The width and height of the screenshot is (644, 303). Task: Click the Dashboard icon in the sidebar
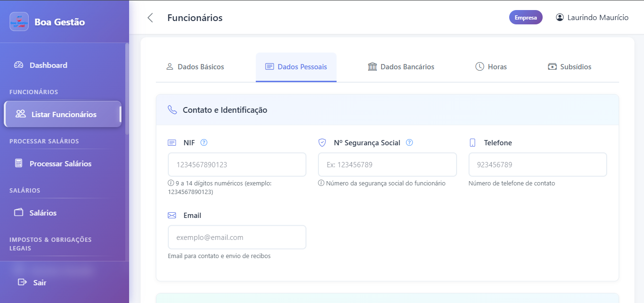tap(19, 65)
